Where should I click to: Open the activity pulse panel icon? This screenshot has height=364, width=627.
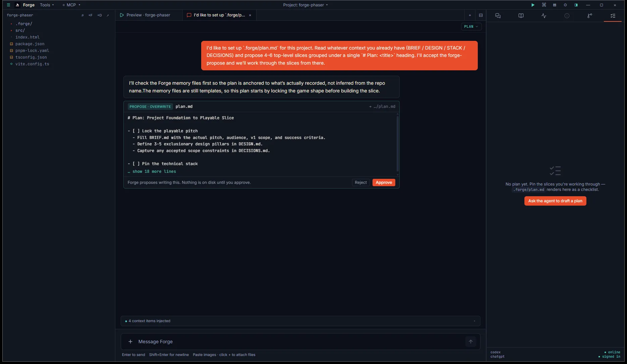(x=544, y=16)
